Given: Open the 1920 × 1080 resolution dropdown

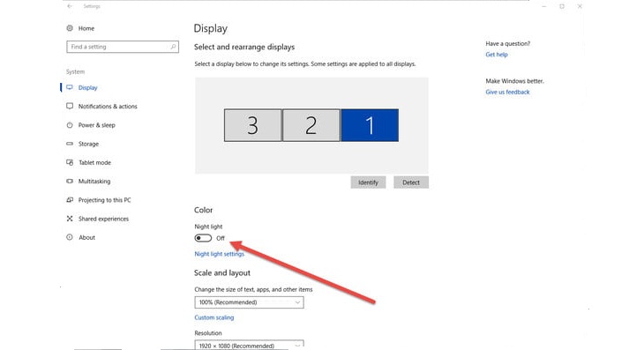Looking at the screenshot, I should (250, 345).
